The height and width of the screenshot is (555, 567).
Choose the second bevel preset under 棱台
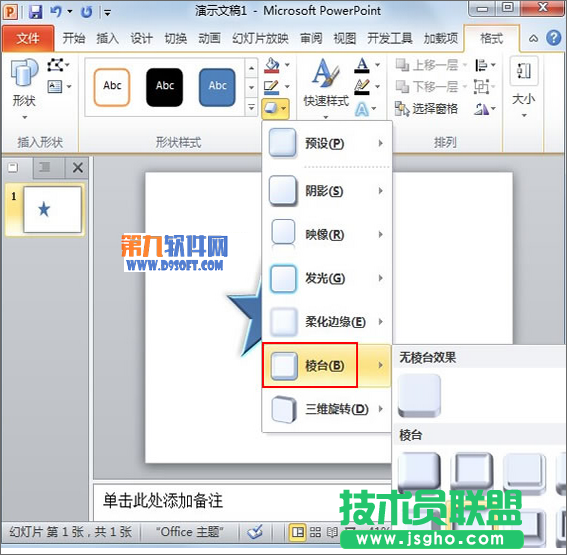(472, 473)
